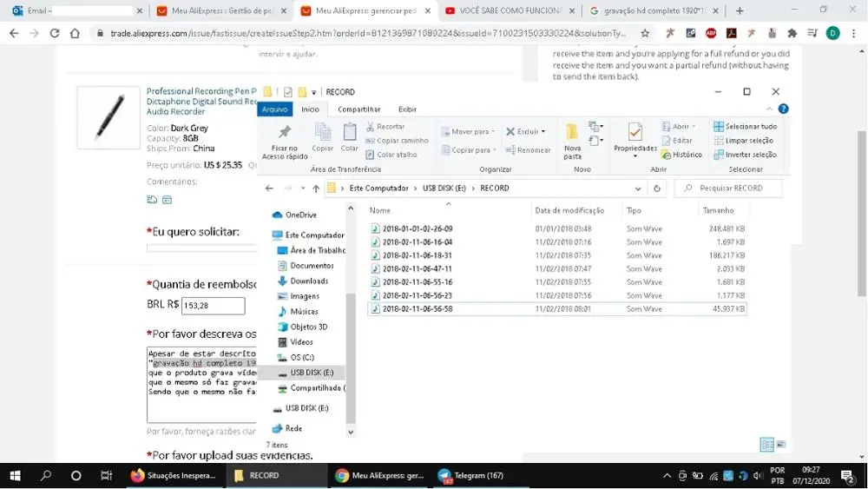Switch to the Início ribbon tab
This screenshot has width=868, height=489.
(310, 109)
